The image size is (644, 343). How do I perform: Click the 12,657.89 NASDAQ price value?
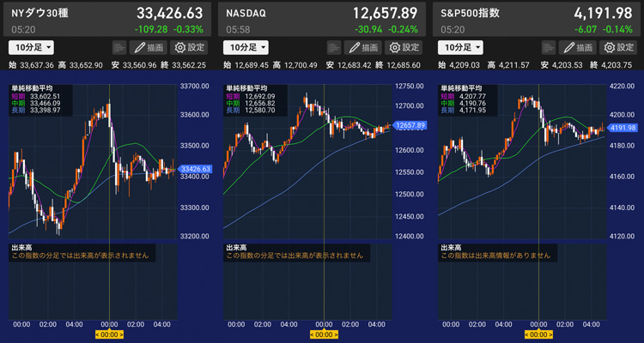coord(386,14)
